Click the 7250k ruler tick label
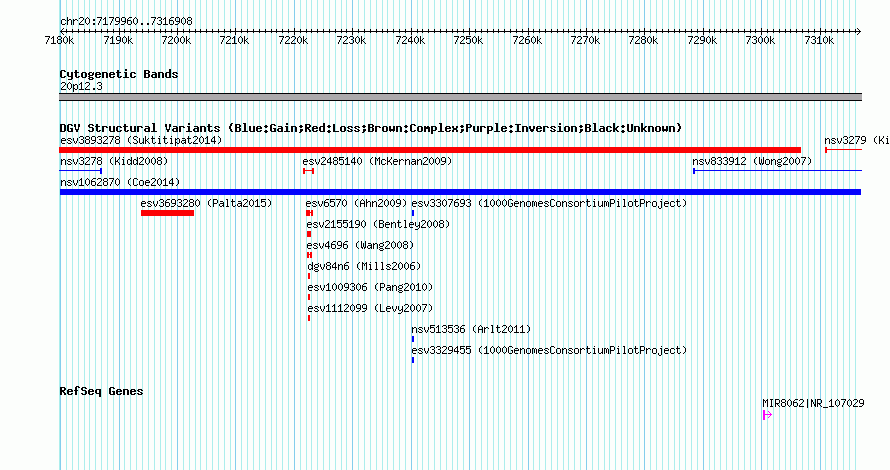This screenshot has height=470, width=890. (468, 40)
